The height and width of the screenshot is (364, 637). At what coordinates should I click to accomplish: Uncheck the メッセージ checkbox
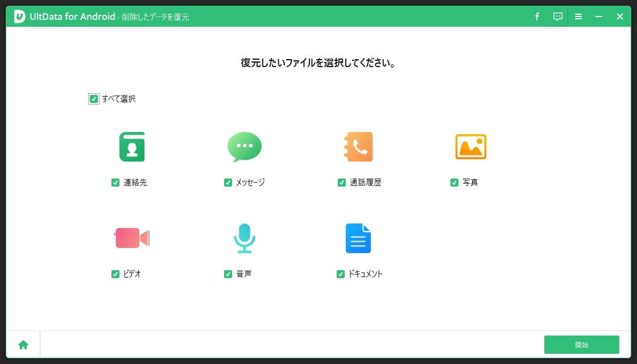tap(227, 182)
